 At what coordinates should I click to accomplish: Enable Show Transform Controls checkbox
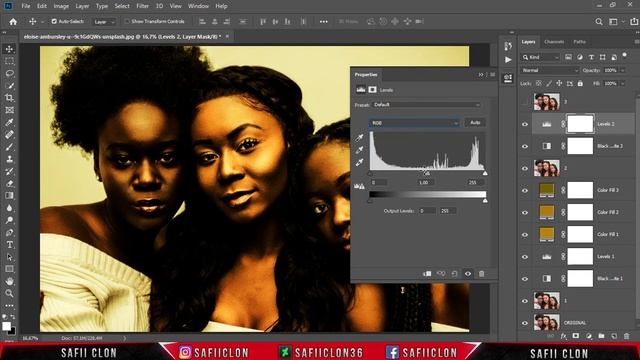pos(127,21)
